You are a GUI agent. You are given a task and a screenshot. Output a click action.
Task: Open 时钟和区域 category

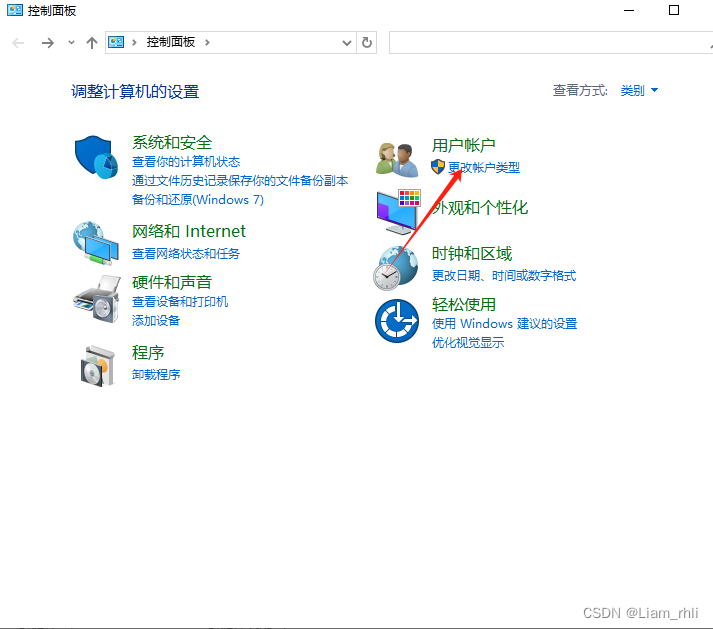pos(472,253)
